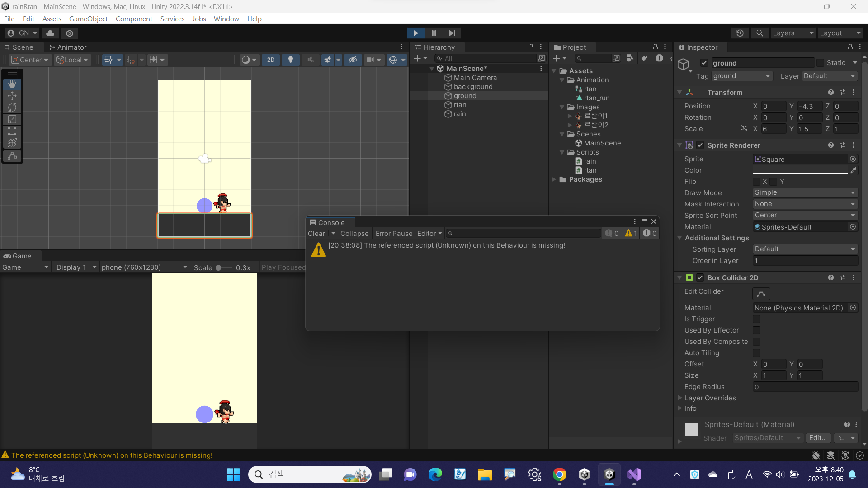Open the Tag dropdown
Screen dimensions: 868x488
tap(741, 76)
